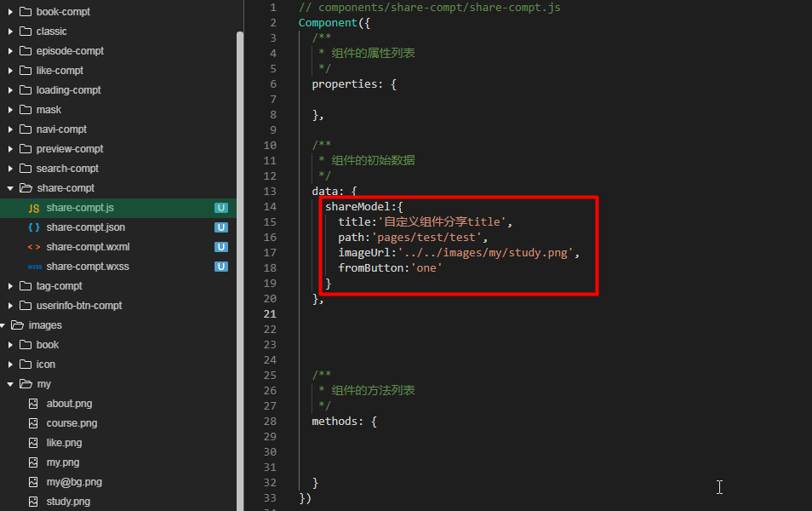Image resolution: width=812 pixels, height=511 pixels.
Task: Click the 'Component({' code line
Action: pyautogui.click(x=335, y=23)
